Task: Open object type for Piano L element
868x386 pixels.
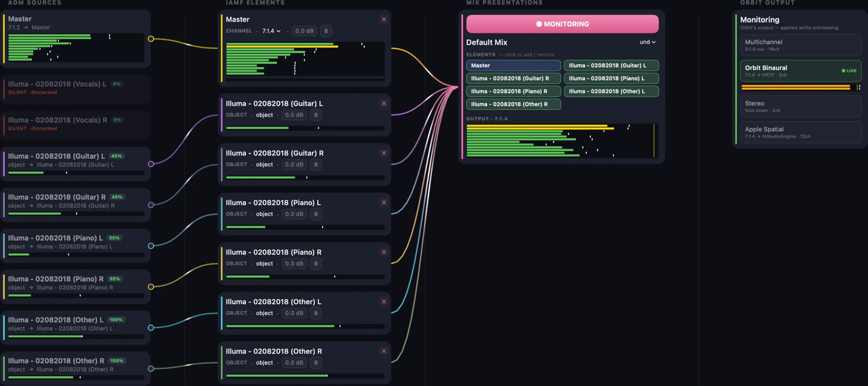Action: [264, 214]
